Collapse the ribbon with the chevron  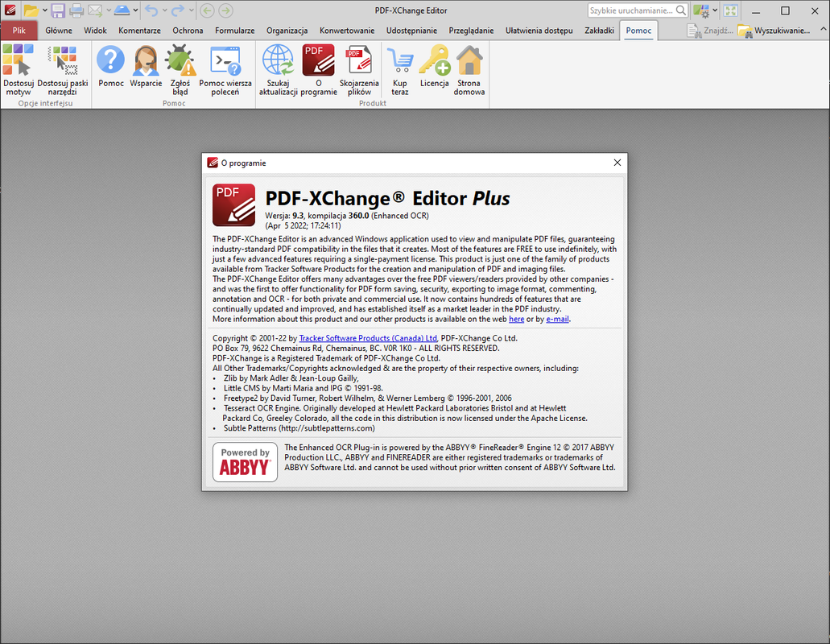point(823,30)
